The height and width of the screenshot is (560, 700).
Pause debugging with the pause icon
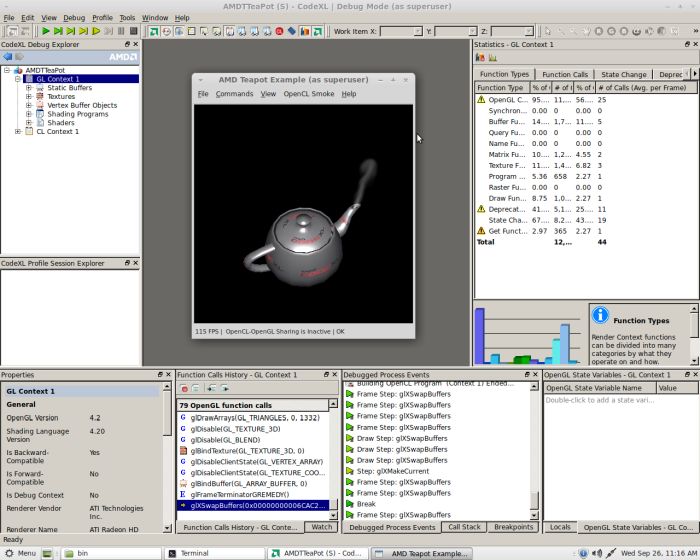click(121, 31)
